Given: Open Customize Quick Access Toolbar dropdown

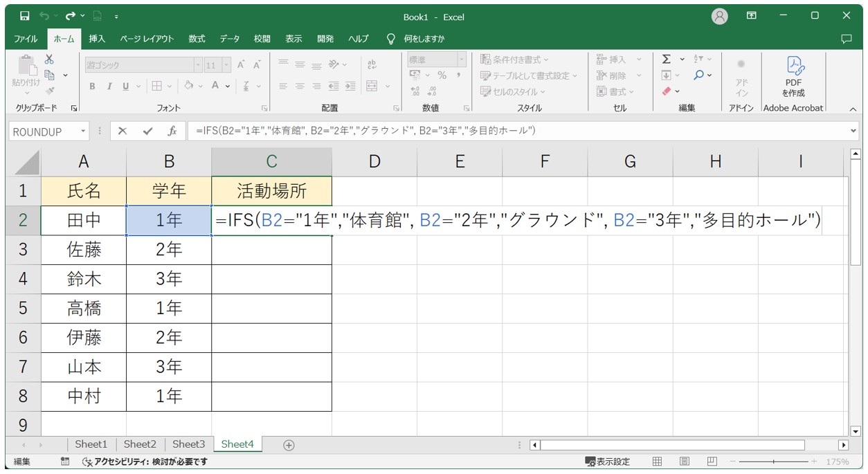Looking at the screenshot, I should point(116,17).
